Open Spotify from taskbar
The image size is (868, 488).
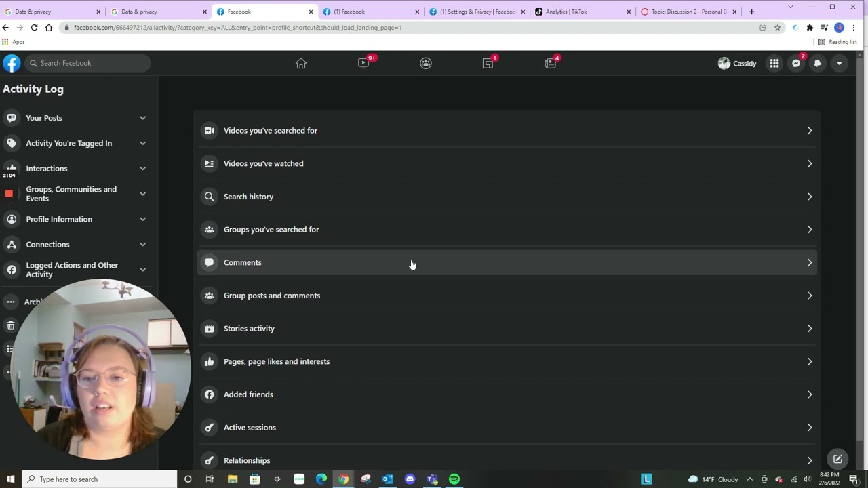(x=454, y=479)
